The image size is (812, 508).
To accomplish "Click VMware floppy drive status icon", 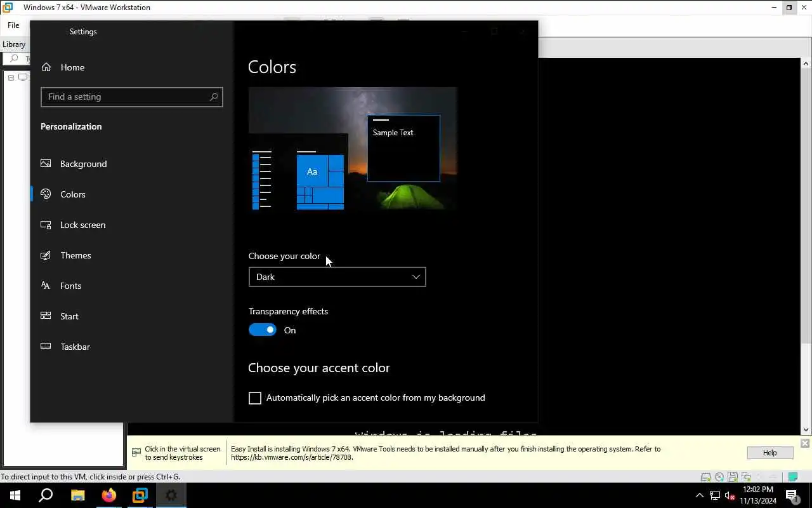I will (733, 477).
